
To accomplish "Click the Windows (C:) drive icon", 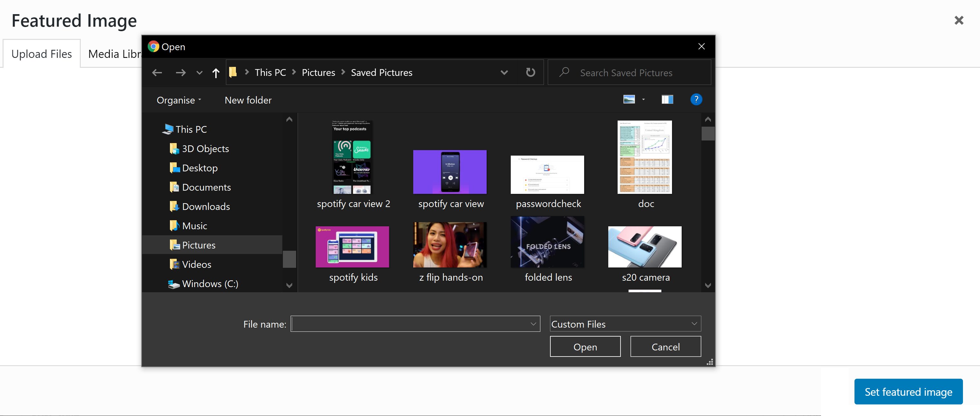I will coord(174,284).
